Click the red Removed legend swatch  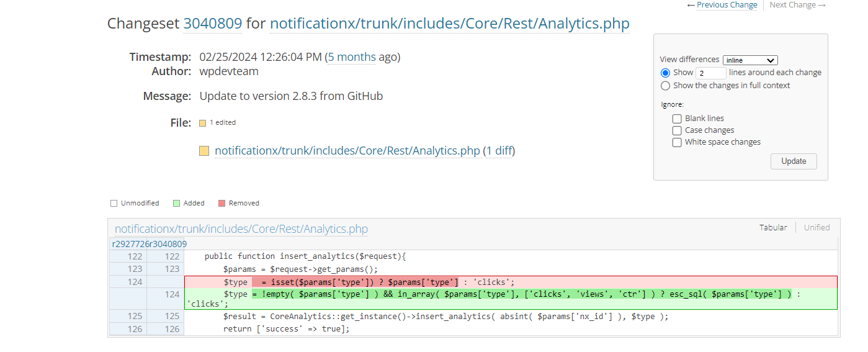[x=221, y=203]
